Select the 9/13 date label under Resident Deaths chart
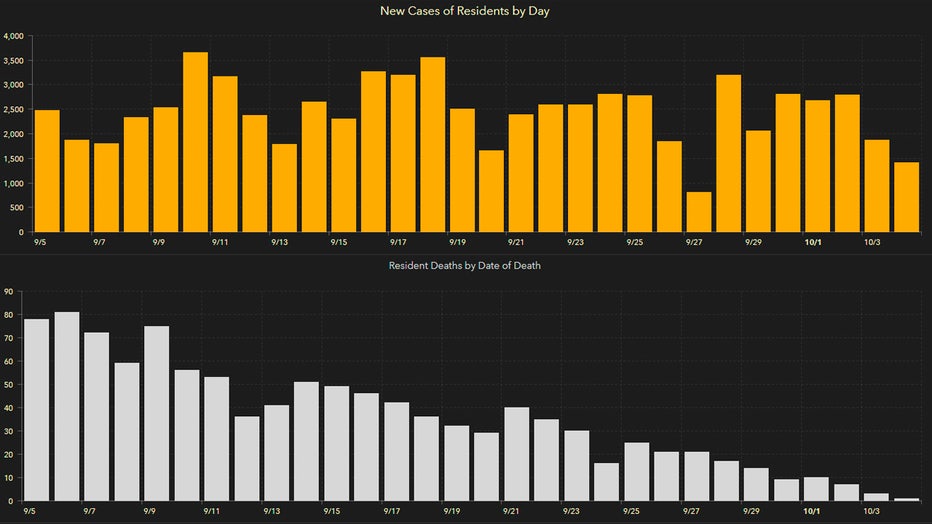Viewport: 932px width, 524px height. tap(272, 510)
